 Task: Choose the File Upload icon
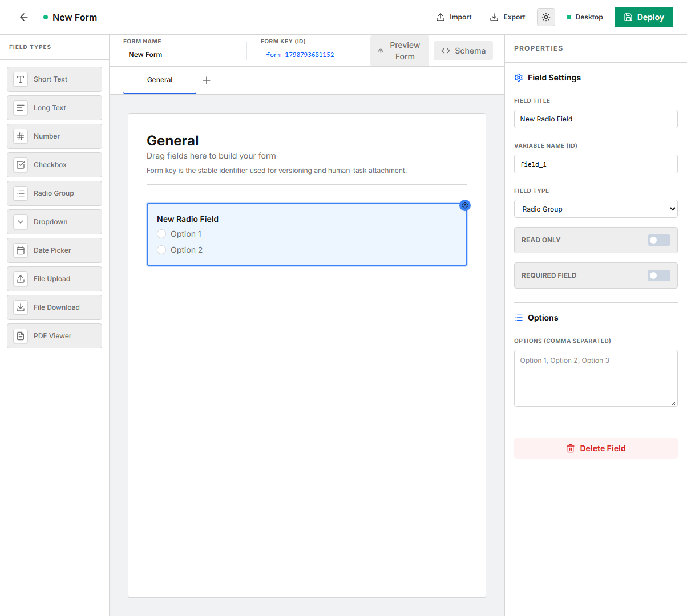pyautogui.click(x=21, y=279)
